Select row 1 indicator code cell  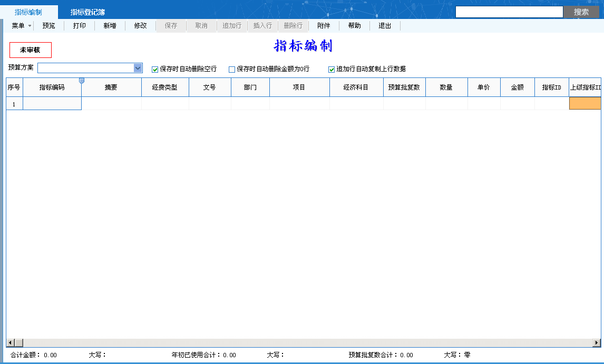52,104
